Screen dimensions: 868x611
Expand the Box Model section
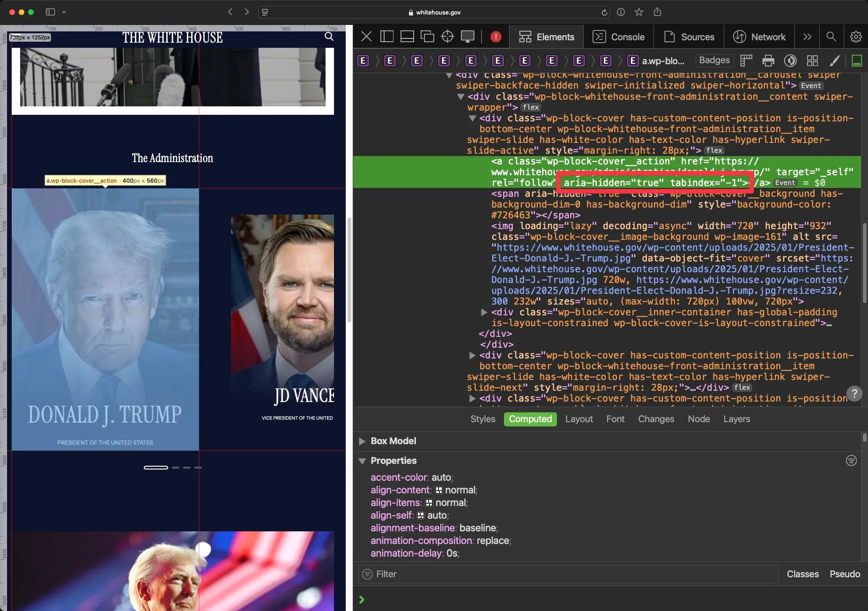click(x=362, y=441)
